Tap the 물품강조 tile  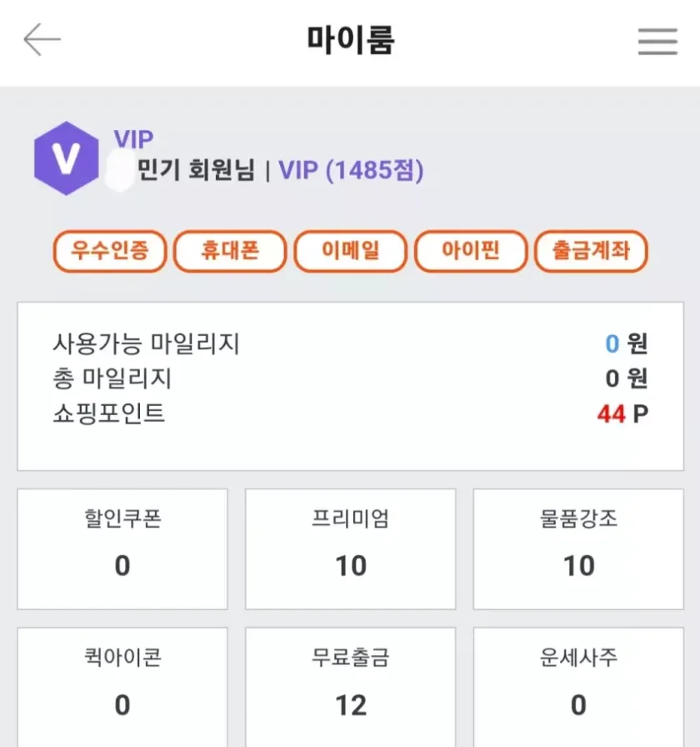point(578,549)
